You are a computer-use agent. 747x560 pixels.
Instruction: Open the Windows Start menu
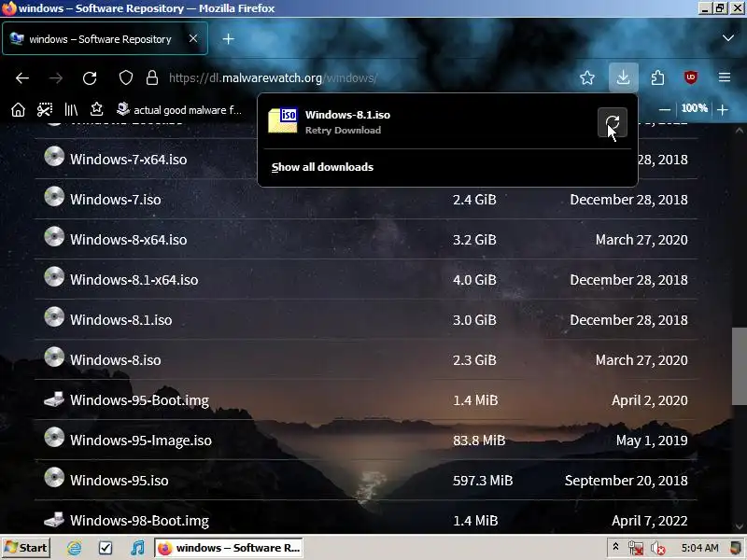[26, 548]
